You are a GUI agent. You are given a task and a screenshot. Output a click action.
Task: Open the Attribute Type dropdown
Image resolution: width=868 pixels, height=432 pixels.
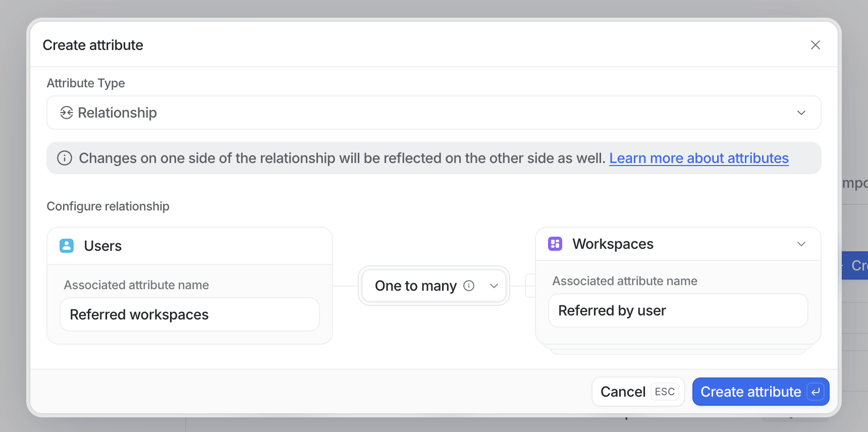801,113
